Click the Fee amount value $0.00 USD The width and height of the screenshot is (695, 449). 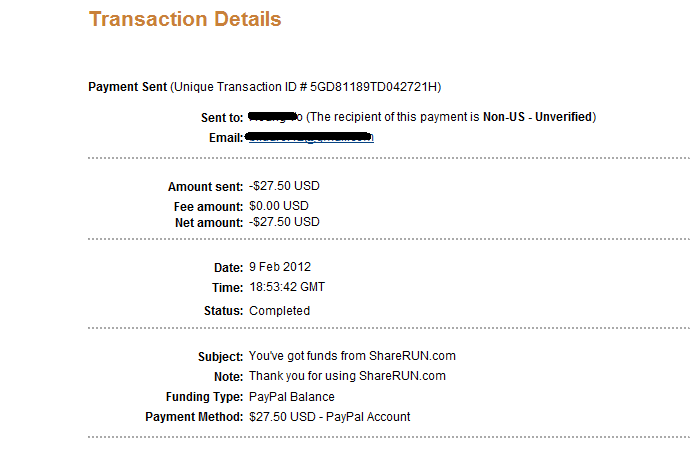281,206
